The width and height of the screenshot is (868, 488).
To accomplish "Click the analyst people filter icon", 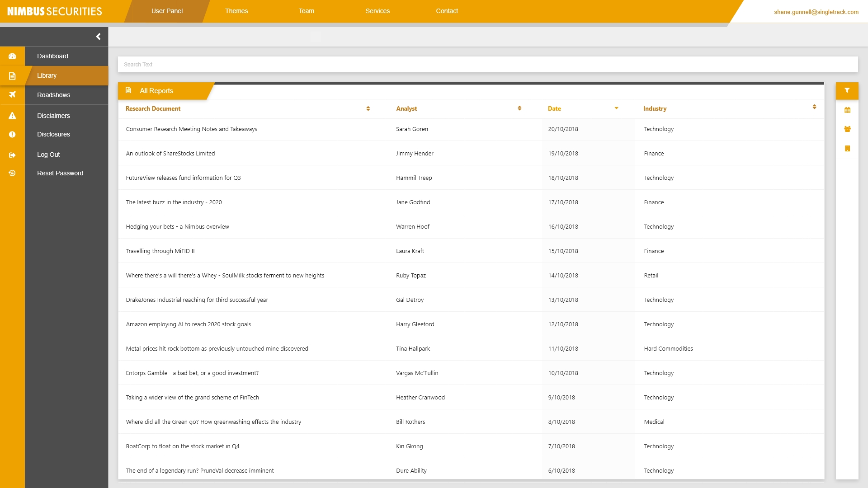I will (x=847, y=129).
